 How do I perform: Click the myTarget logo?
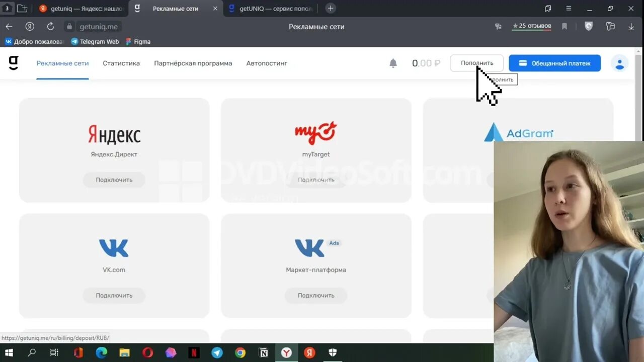click(316, 133)
